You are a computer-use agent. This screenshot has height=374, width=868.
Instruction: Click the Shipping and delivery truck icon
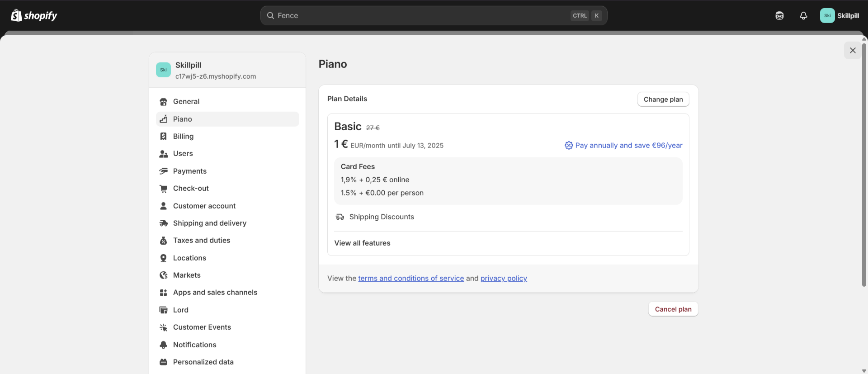coord(164,223)
